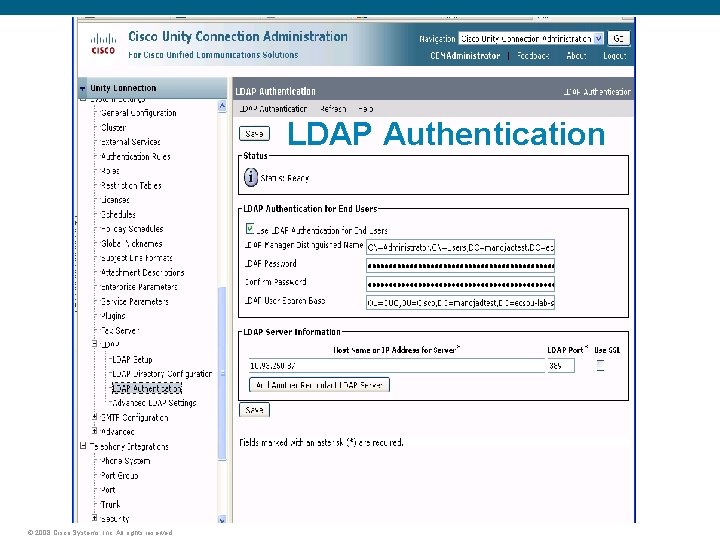Open Port tree item
Viewport: 720px width, 540px height.
[x=108, y=490]
